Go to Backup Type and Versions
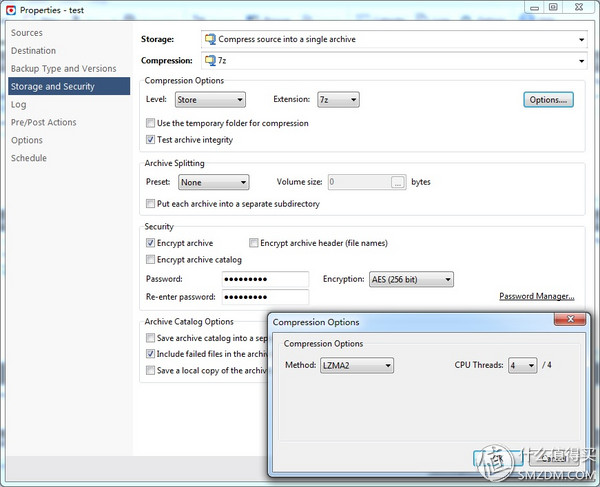600x487 pixels. coord(63,69)
